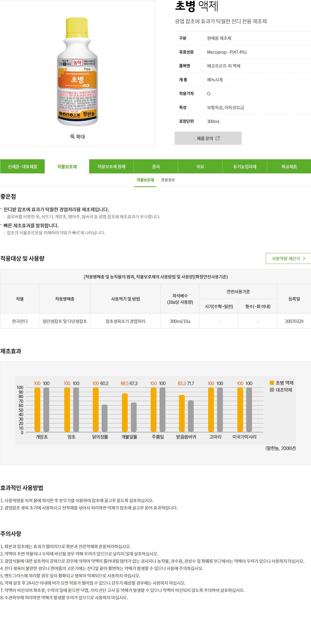311x644 pixels.
Task: Select the 작물보호제 sub-tab
Action: tap(145, 180)
